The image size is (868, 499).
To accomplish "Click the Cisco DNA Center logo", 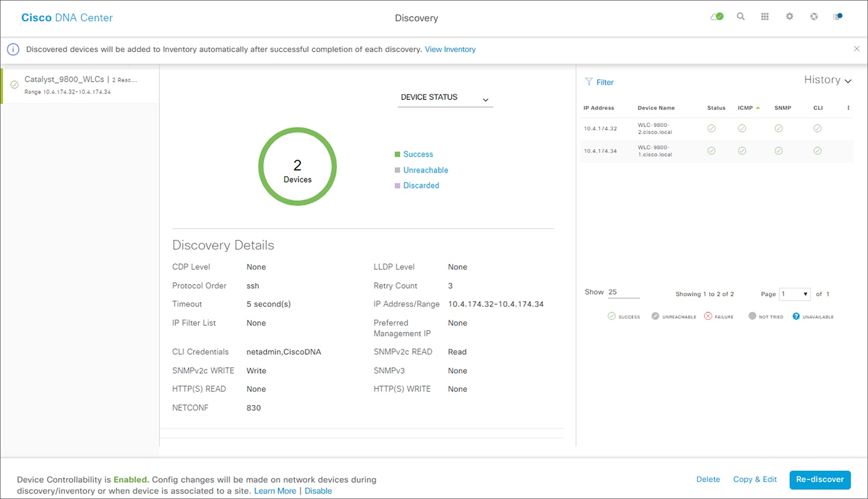I will (67, 18).
